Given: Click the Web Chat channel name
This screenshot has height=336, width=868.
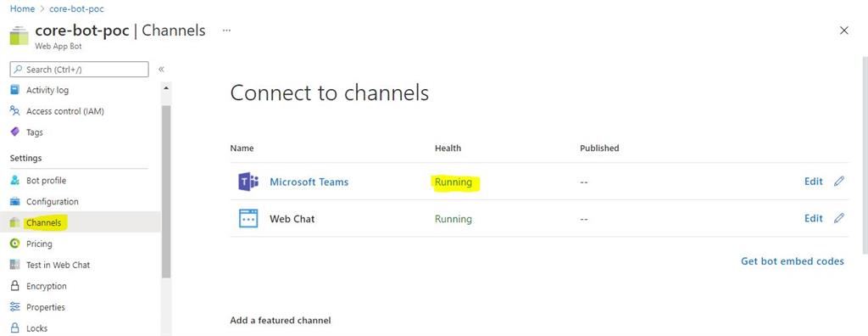Looking at the screenshot, I should tap(292, 219).
